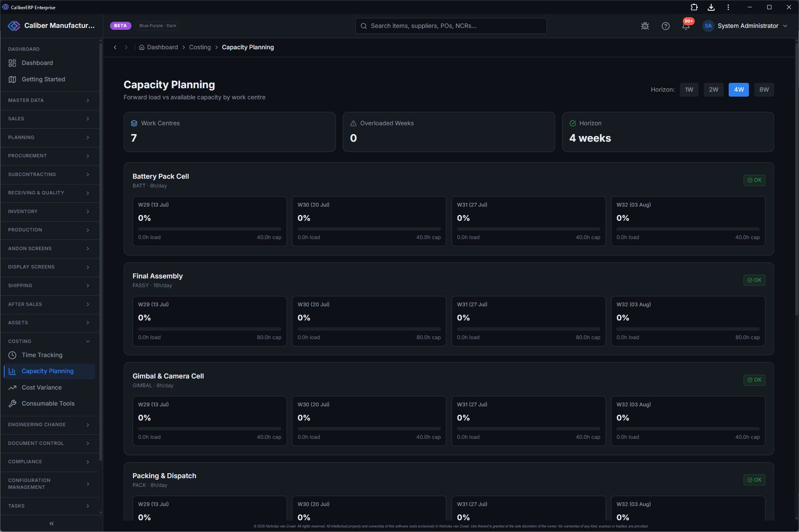Screen dimensions: 799x532
Task: Select the 4W horizon option
Action: coord(739,90)
